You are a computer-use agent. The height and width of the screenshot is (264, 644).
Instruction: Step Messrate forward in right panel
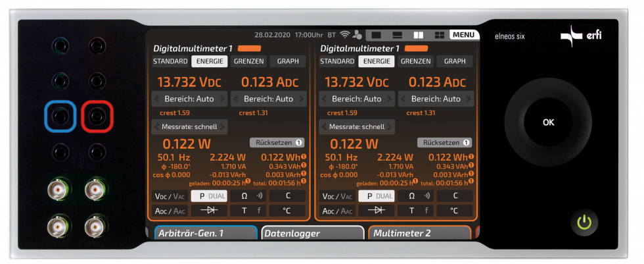tap(389, 126)
